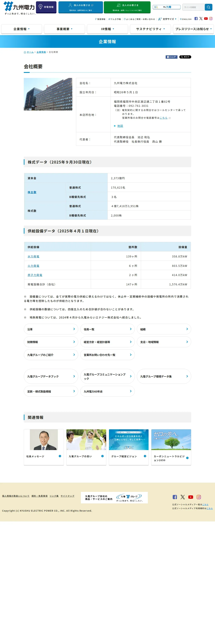Open でんき予報 electricity forecast link

coord(115,19)
